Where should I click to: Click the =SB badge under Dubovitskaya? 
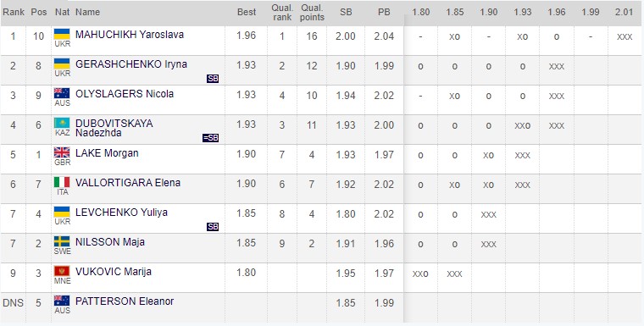pyautogui.click(x=211, y=138)
